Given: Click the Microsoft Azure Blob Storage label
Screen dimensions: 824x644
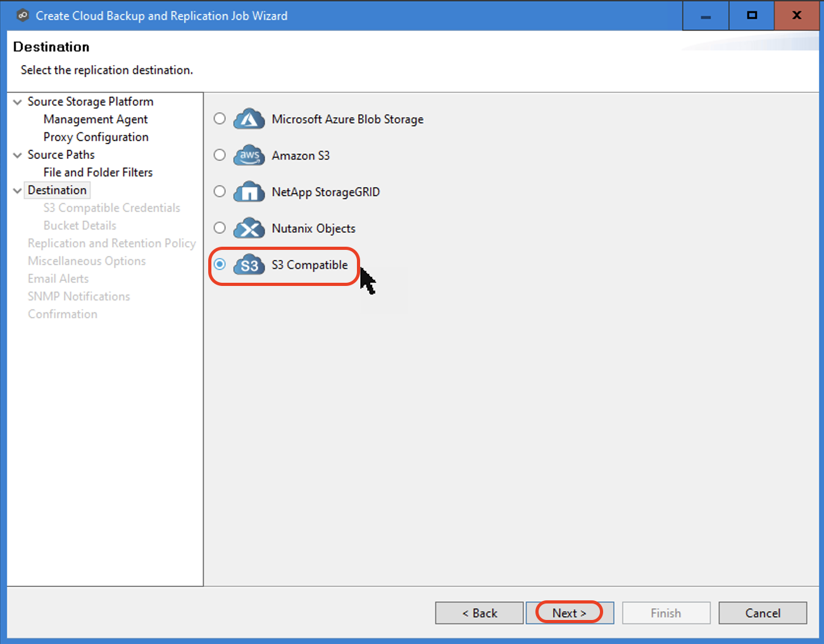Looking at the screenshot, I should coord(347,119).
